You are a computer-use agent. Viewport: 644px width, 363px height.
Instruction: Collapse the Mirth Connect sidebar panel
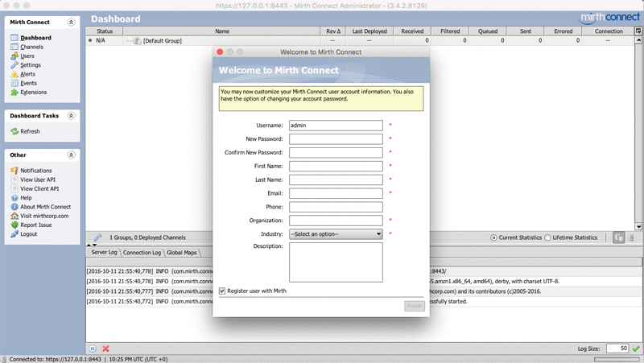tap(71, 23)
